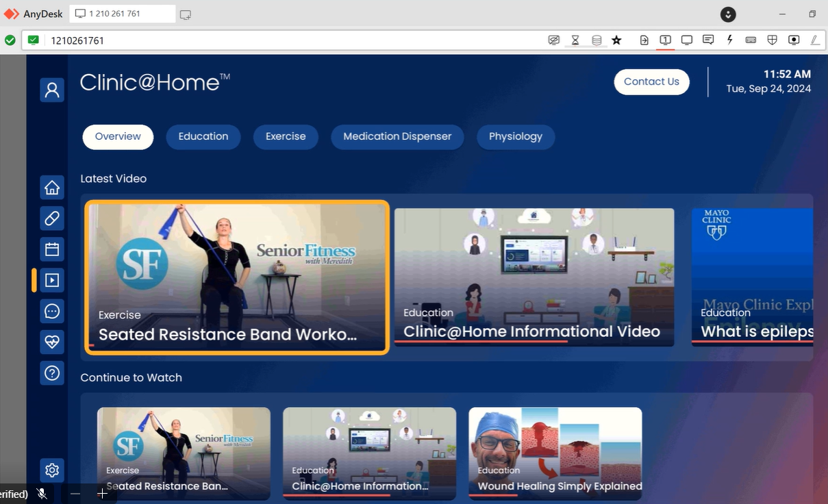Open the chat messages sidebar icon
828x504 pixels.
point(52,311)
